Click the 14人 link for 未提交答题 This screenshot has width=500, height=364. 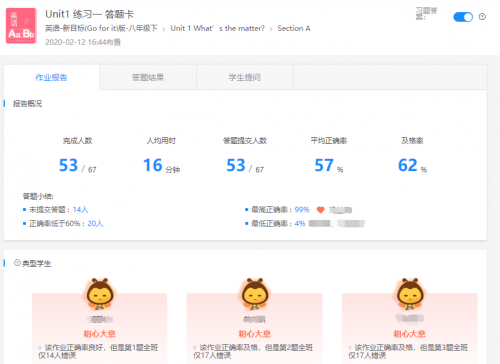(x=80, y=210)
